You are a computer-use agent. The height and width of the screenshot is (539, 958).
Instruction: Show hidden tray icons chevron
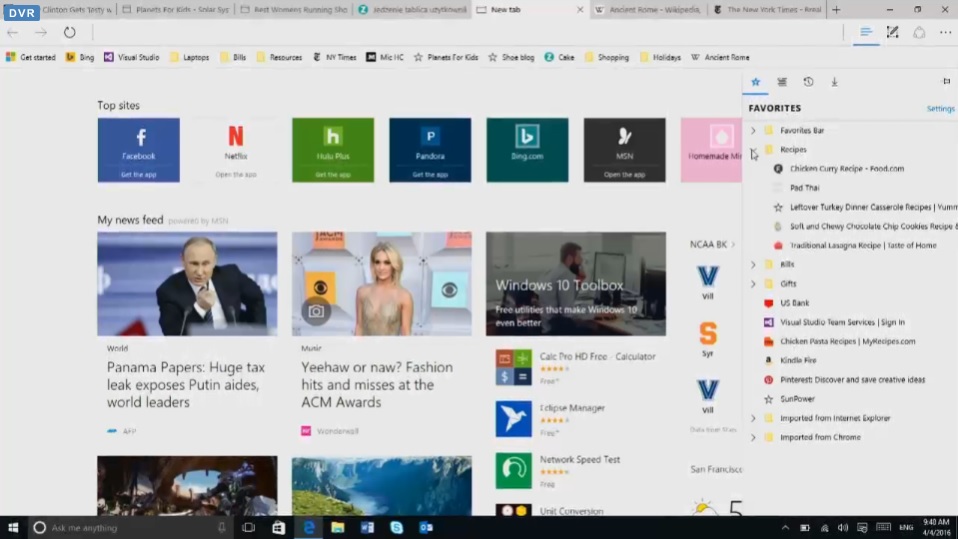tap(785, 527)
